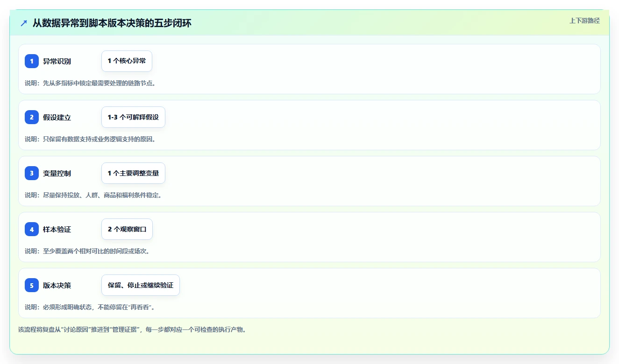The width and height of the screenshot is (619, 364).
Task: Click the step name '假设建立'
Action: pos(57,117)
